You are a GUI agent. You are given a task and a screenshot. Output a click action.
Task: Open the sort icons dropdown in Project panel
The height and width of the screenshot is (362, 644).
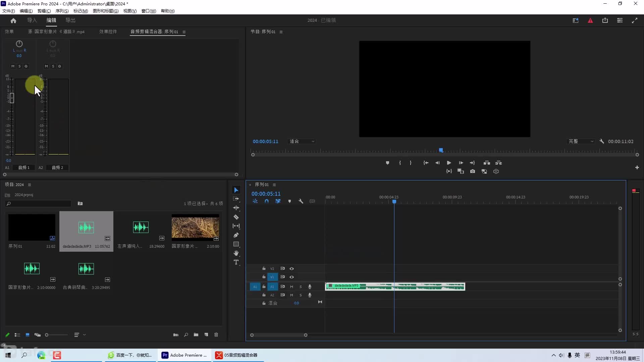pyautogui.click(x=80, y=335)
